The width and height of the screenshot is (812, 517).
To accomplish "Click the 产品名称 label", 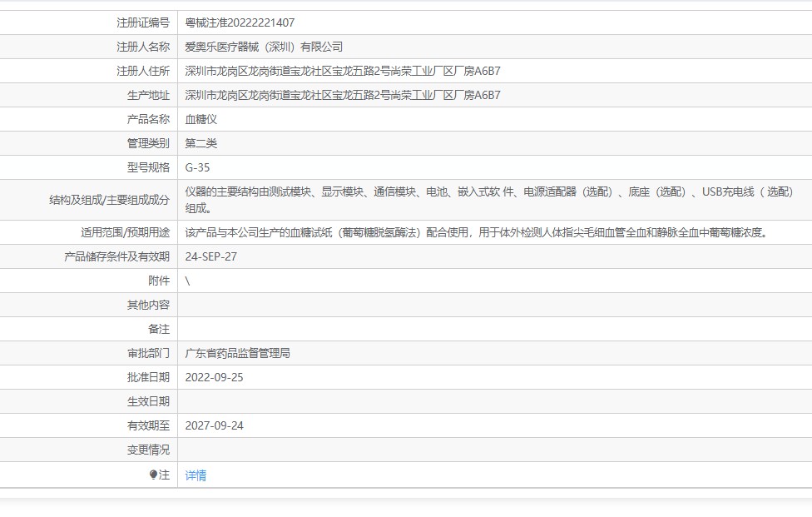I will tap(148, 119).
